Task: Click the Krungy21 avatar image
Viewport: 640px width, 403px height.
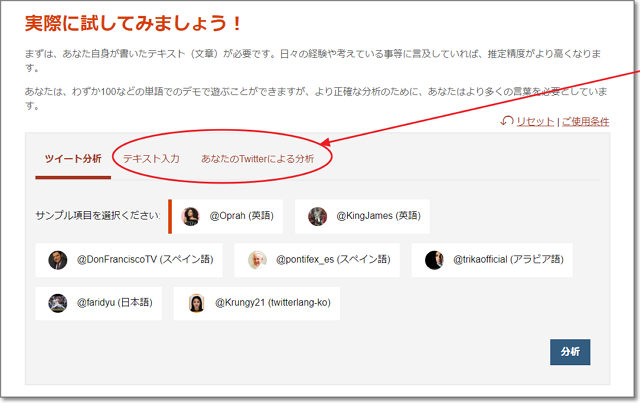Action: pos(196,303)
